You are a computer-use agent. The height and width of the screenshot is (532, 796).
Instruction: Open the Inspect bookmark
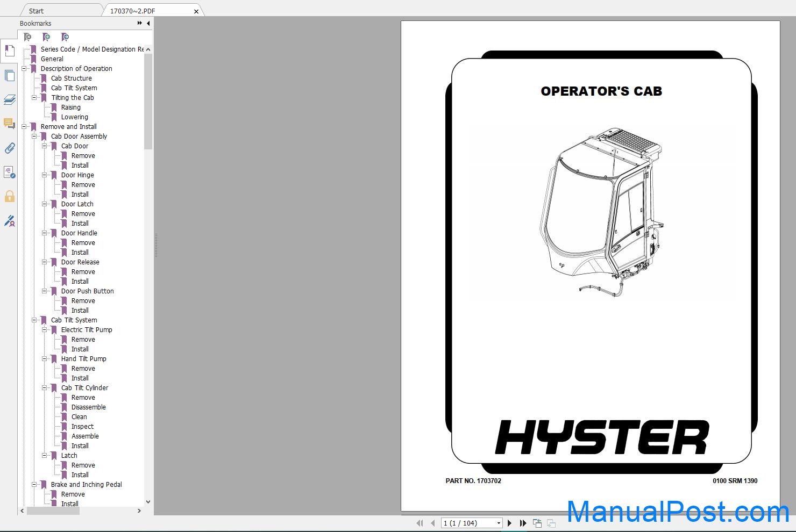coord(82,427)
